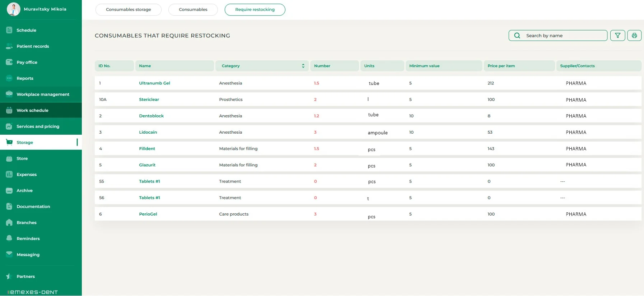This screenshot has height=296, width=644.
Task: Click the Work schedule calendar icon
Action: click(9, 110)
